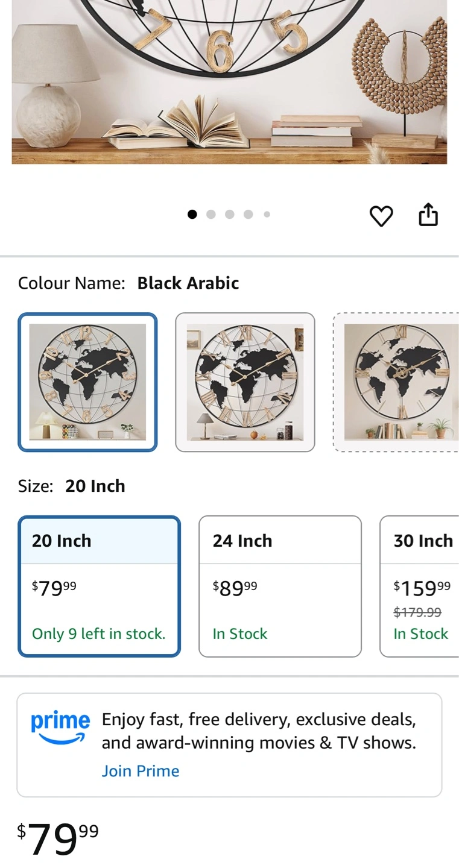Tap the small fifth carousel dot

[267, 214]
